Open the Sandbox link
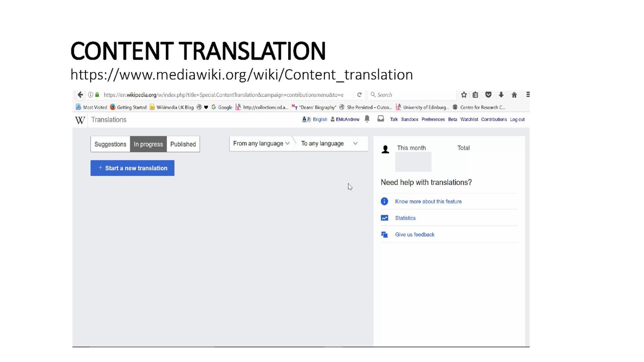644x362 pixels. click(x=409, y=119)
